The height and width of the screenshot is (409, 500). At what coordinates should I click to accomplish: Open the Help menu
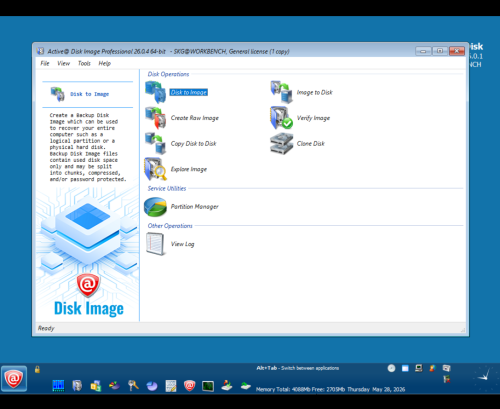coord(104,63)
